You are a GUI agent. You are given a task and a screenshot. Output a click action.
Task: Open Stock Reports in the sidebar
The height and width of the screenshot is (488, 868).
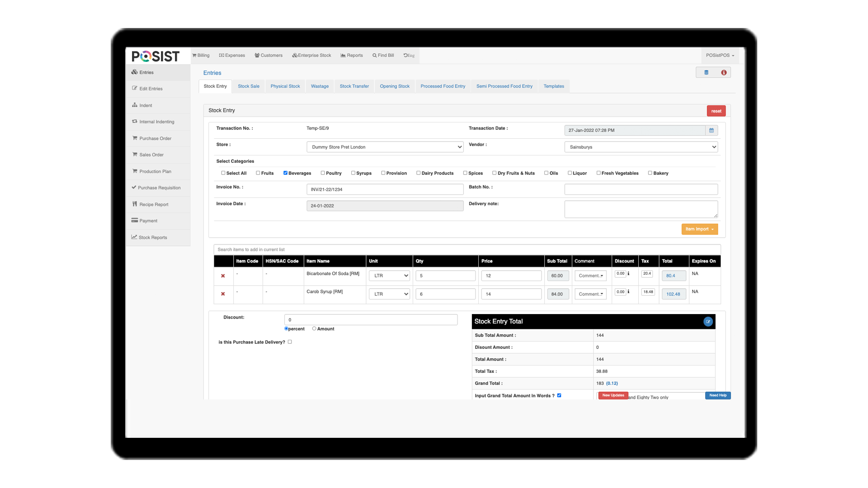coord(152,238)
